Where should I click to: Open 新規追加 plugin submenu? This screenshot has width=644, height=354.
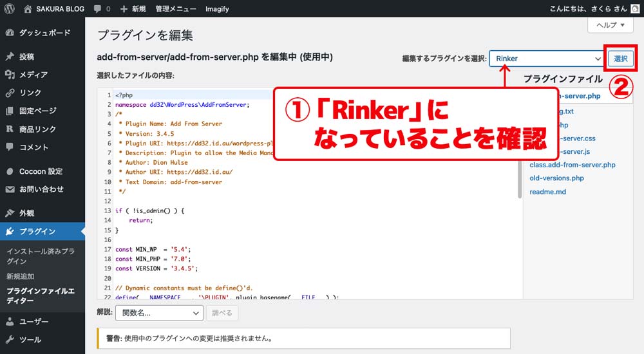pyautogui.click(x=21, y=276)
